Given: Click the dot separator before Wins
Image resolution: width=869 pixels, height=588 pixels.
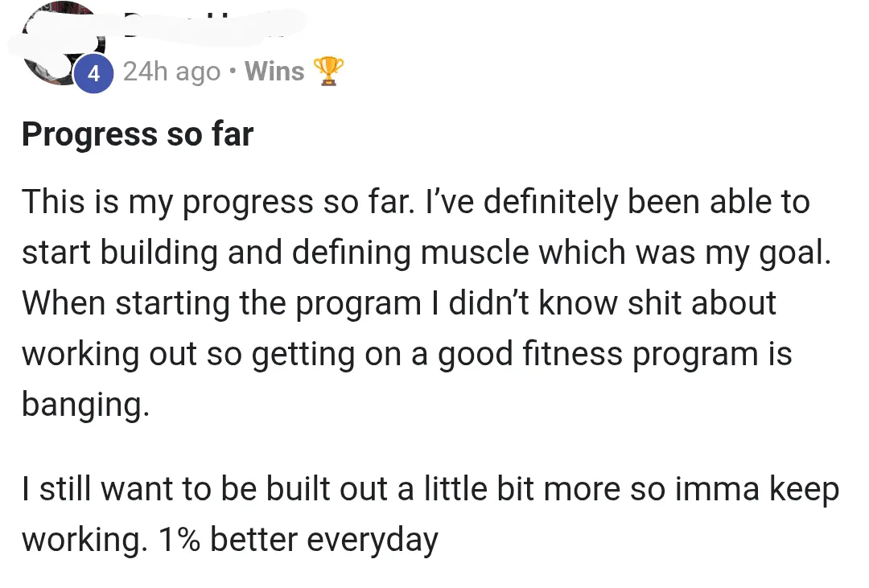Looking at the screenshot, I should pos(233,72).
